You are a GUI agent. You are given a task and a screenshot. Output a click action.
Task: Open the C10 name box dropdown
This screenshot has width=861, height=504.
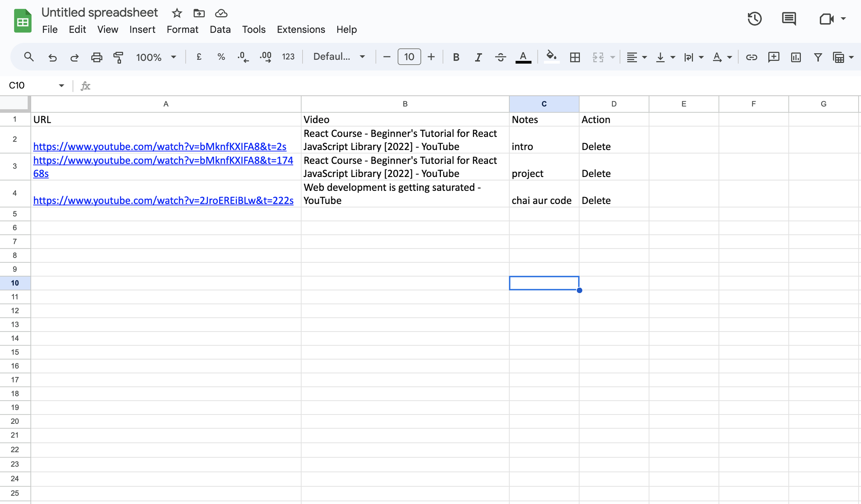pos(61,86)
